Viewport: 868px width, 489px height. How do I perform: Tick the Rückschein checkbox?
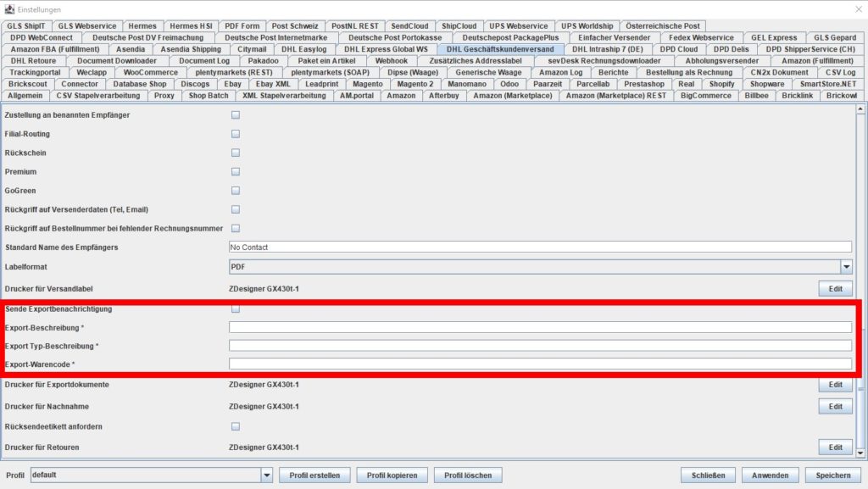pyautogui.click(x=236, y=153)
